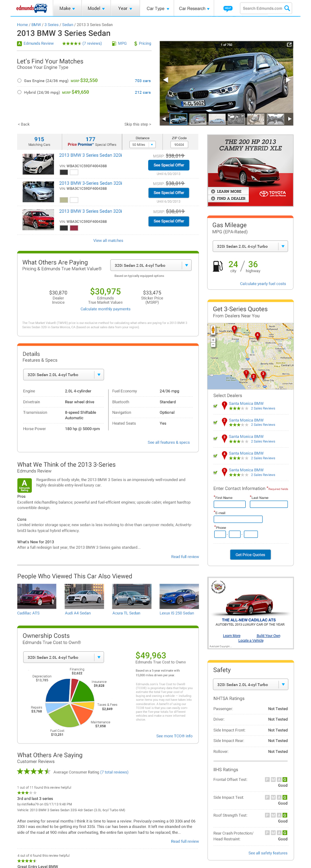Open Audi A4 Sedan also-viewed thumbnail
This screenshot has height=868, width=311.
pyautogui.click(x=84, y=596)
